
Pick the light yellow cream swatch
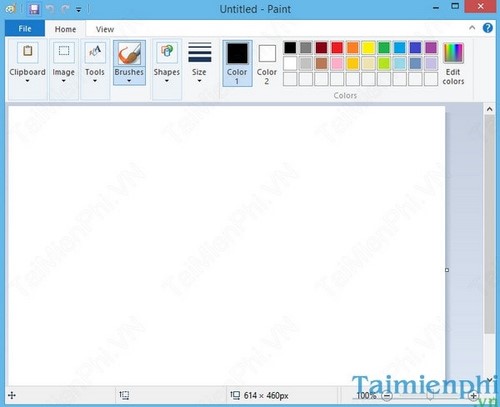(x=368, y=63)
